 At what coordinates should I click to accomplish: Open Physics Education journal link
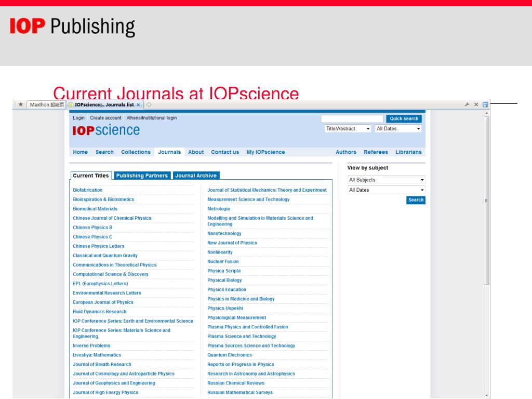[227, 289]
